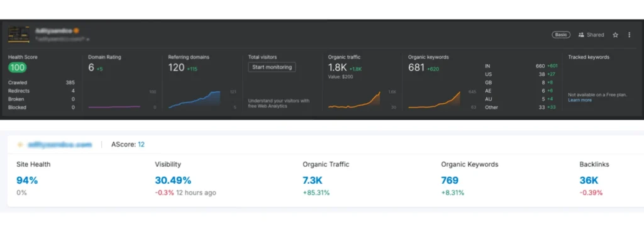Select the US country keywords row
Screen dimensions: 644x231
click(x=521, y=74)
